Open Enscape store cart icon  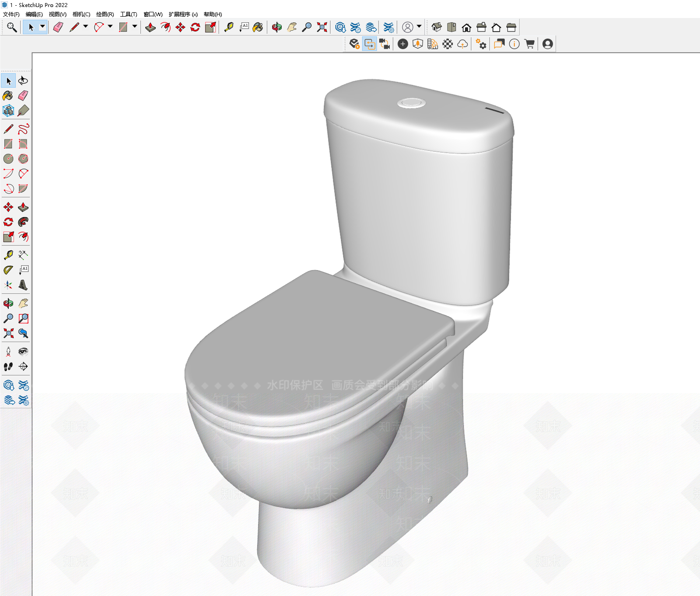pos(529,44)
